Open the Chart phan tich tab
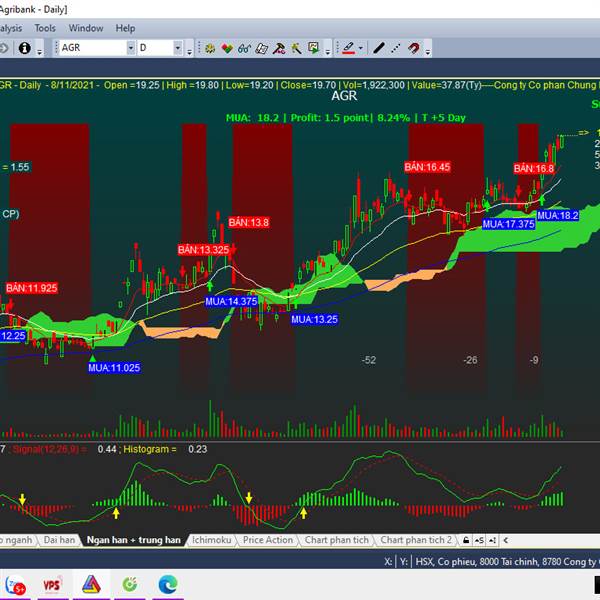Screen dimensions: 600x600 coord(336,540)
